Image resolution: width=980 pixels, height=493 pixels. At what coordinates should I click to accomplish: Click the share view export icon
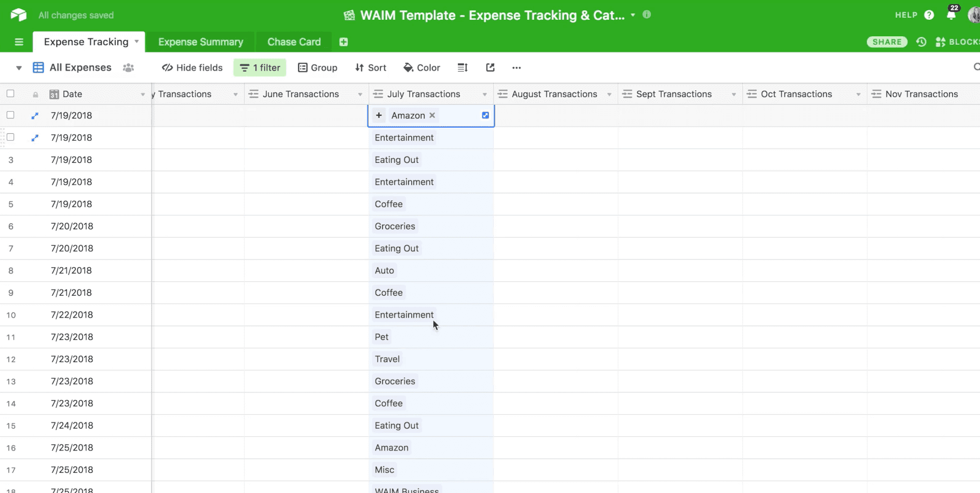[490, 67]
